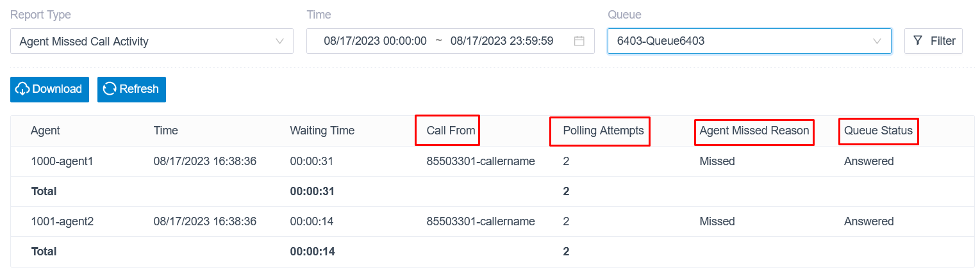The image size is (980, 272).
Task: Click the Waiting Time column header
Action: point(322,131)
